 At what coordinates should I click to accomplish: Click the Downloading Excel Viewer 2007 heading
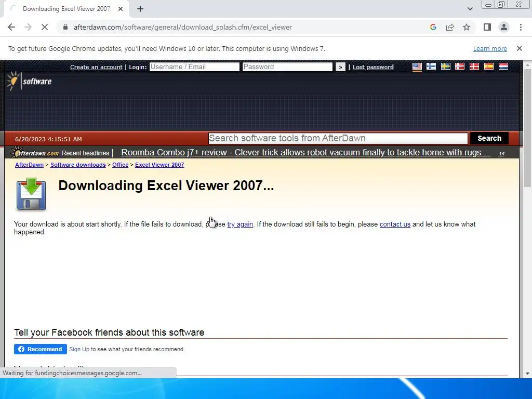click(x=166, y=185)
